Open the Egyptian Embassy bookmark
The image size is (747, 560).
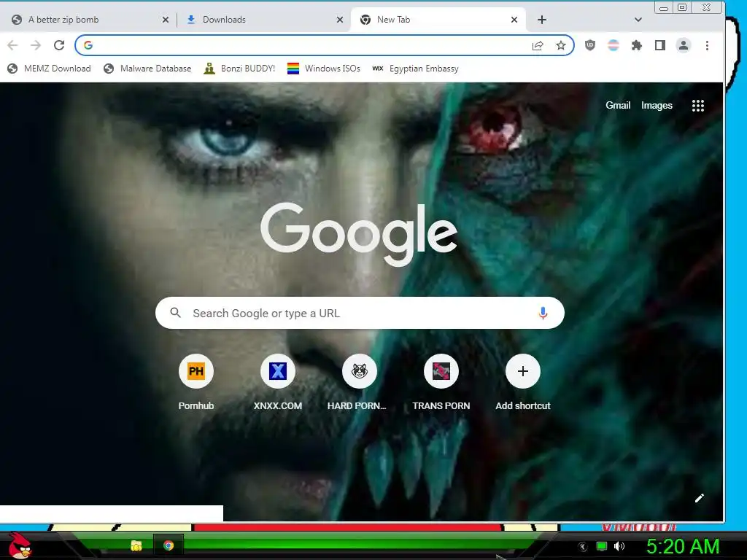coord(415,69)
